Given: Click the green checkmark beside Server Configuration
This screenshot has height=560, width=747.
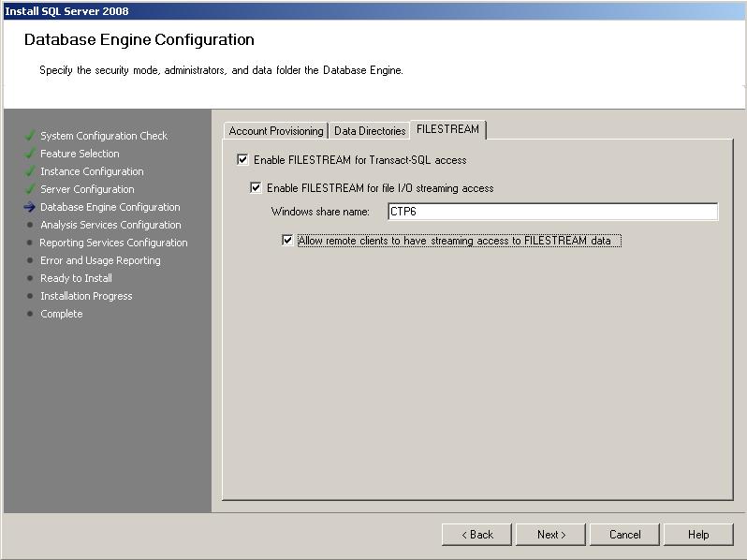Looking at the screenshot, I should coord(30,189).
